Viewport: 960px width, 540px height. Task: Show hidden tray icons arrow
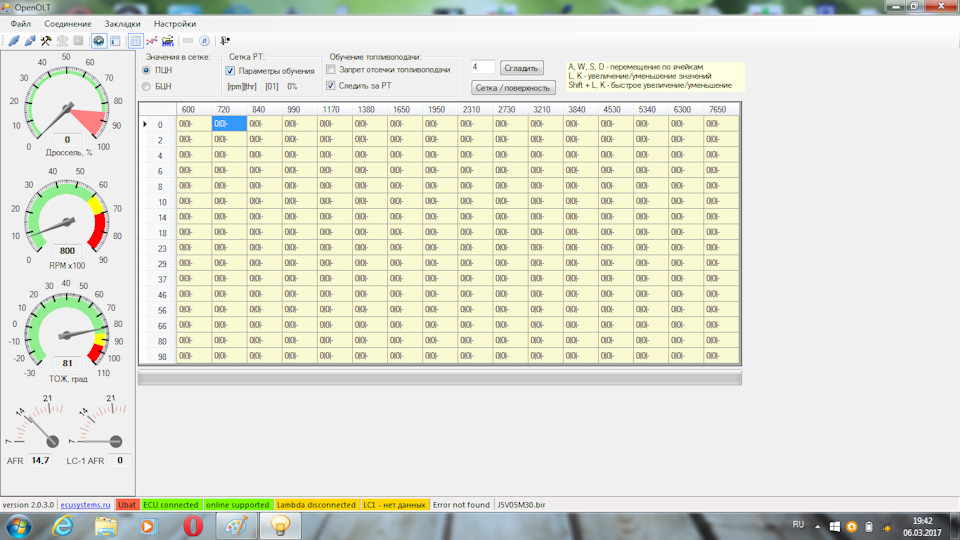[x=817, y=527]
